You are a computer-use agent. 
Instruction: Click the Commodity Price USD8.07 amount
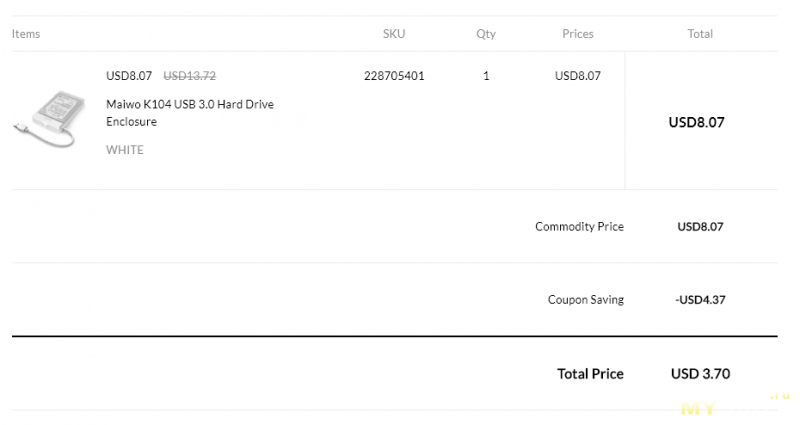pos(700,227)
